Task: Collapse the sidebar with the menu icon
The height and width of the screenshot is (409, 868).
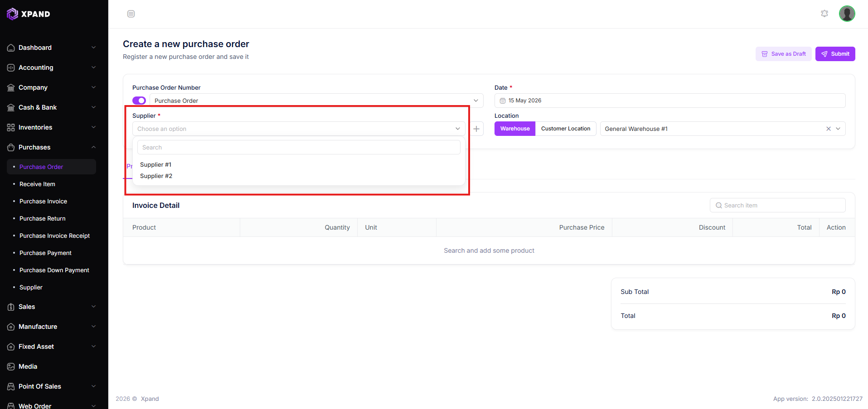Action: (x=131, y=14)
